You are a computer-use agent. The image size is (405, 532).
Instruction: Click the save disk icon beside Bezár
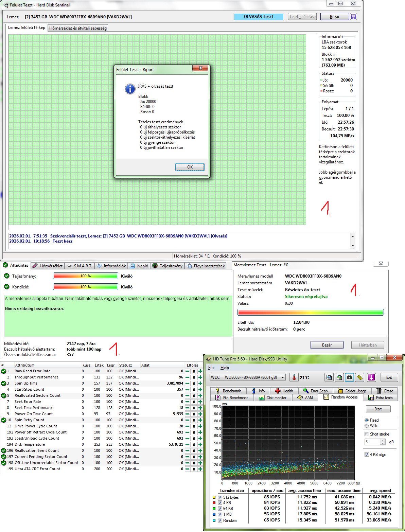[x=353, y=17]
